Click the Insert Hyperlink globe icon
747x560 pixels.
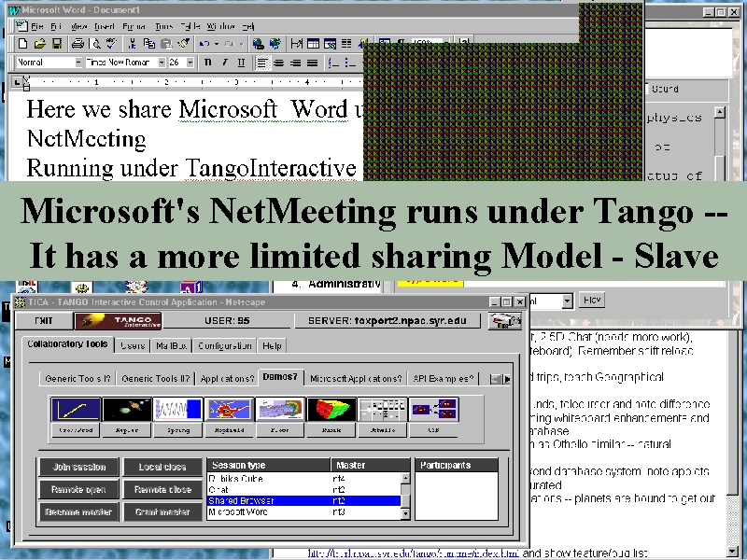(x=259, y=44)
